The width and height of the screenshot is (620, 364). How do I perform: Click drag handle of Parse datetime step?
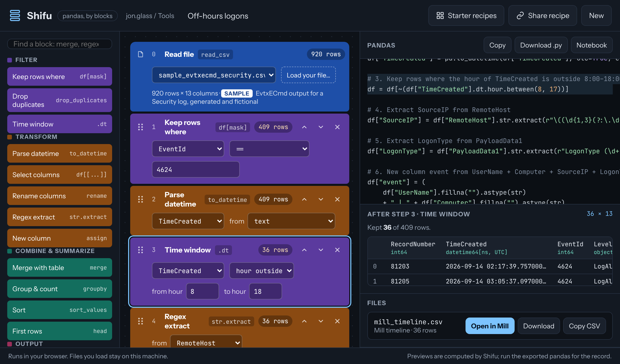click(141, 199)
